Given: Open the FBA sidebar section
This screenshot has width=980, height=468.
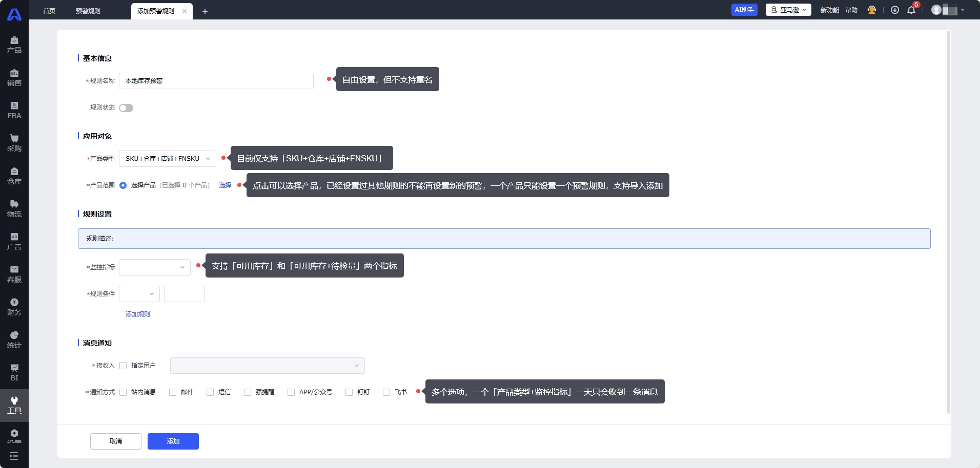Looking at the screenshot, I should [14, 111].
